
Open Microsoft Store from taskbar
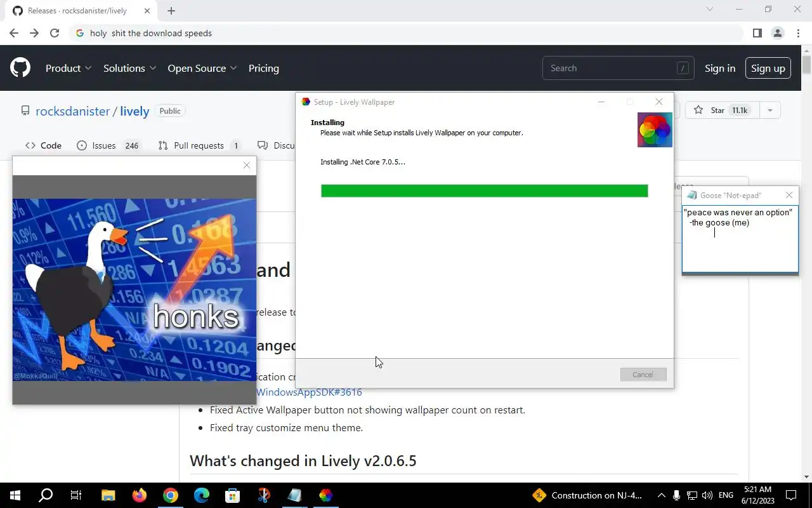(232, 495)
